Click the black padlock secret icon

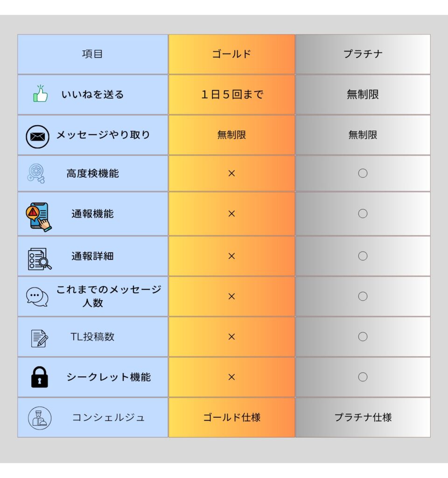40,377
